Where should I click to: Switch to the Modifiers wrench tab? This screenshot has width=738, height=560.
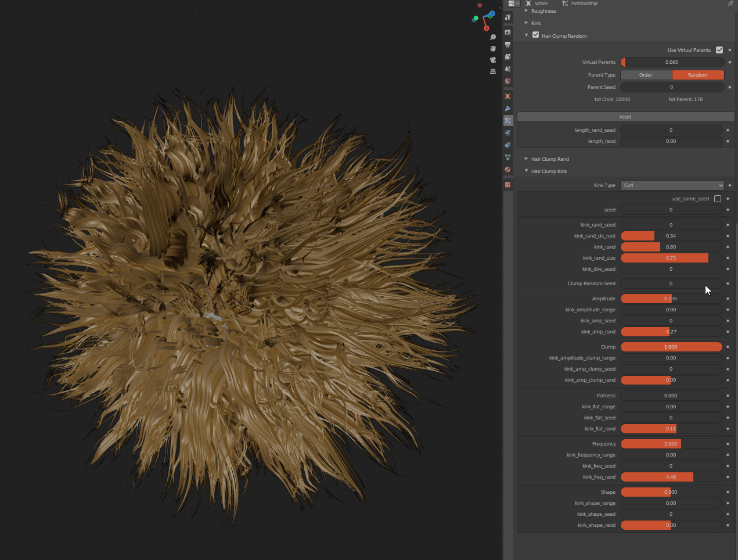(x=507, y=109)
